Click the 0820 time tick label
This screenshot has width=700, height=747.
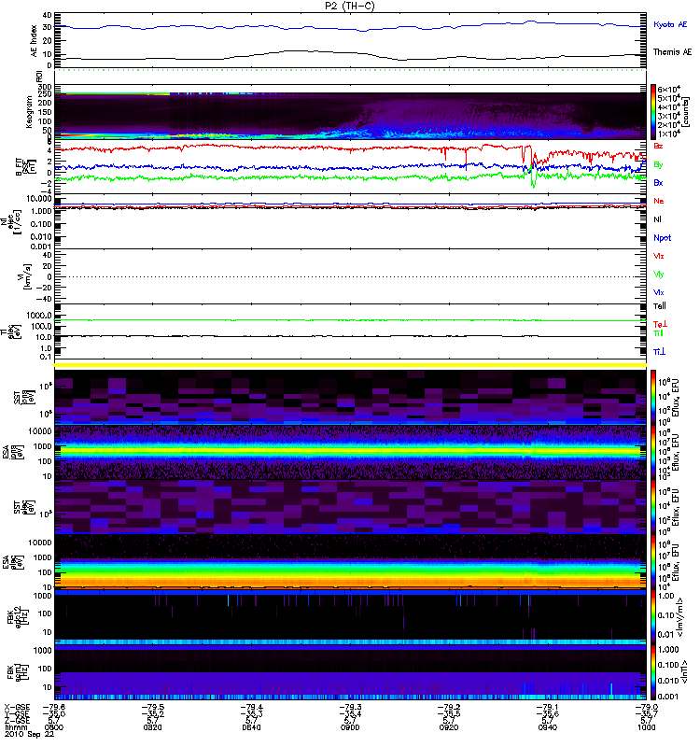[x=152, y=727]
